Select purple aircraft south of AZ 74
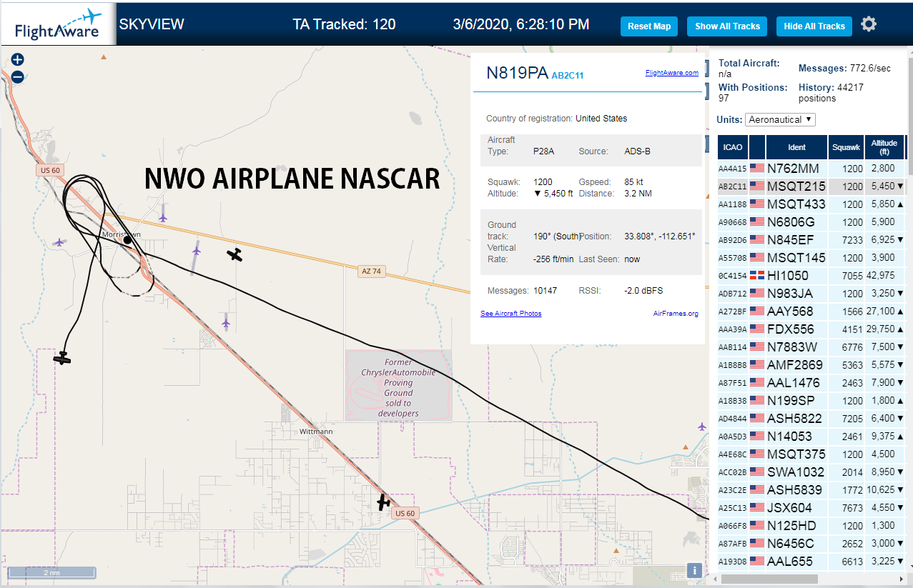 click(x=226, y=323)
